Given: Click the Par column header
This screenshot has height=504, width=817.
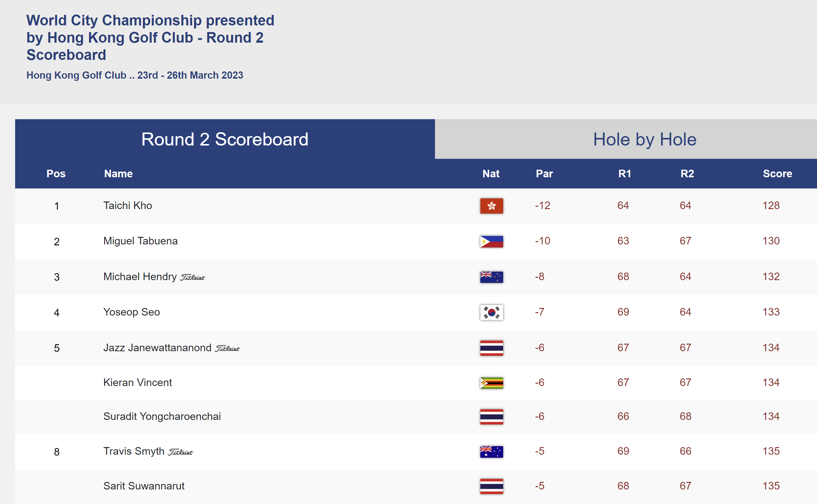Looking at the screenshot, I should coord(544,174).
